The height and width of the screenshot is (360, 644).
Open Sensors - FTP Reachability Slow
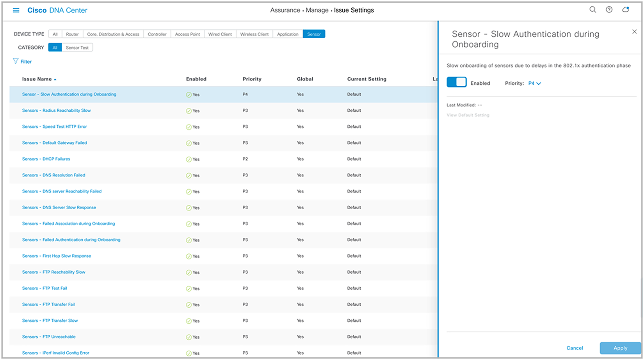53,272
